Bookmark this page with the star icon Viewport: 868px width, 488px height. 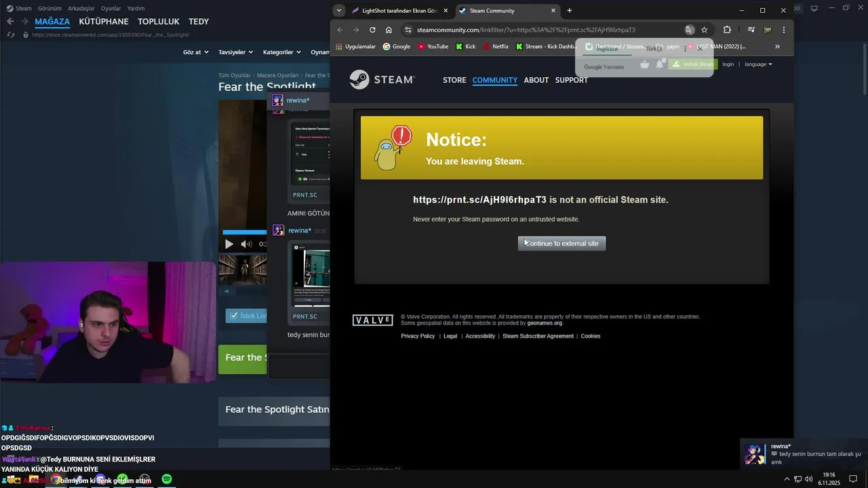705,30
